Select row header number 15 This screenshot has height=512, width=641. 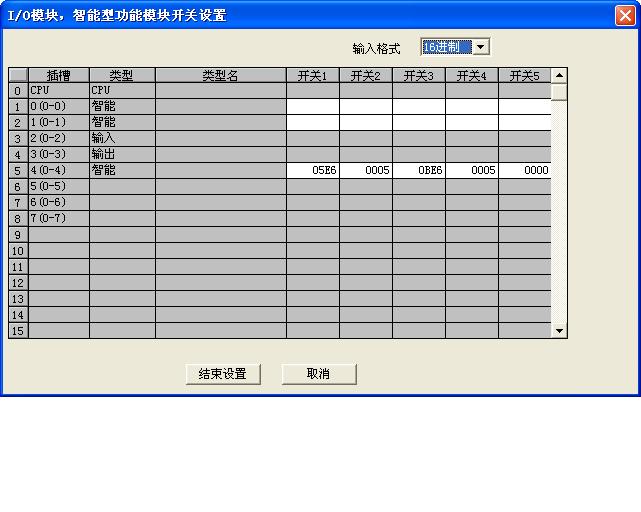click(x=18, y=330)
